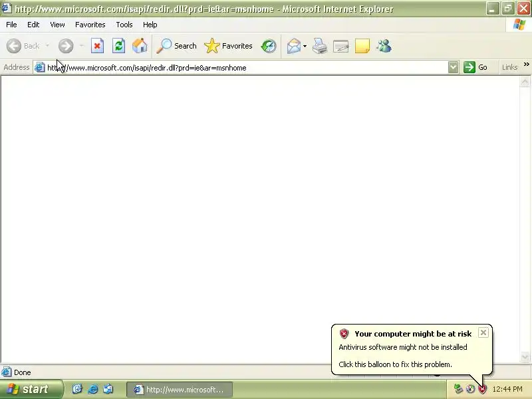Click the Forward arrow button

(x=66, y=46)
